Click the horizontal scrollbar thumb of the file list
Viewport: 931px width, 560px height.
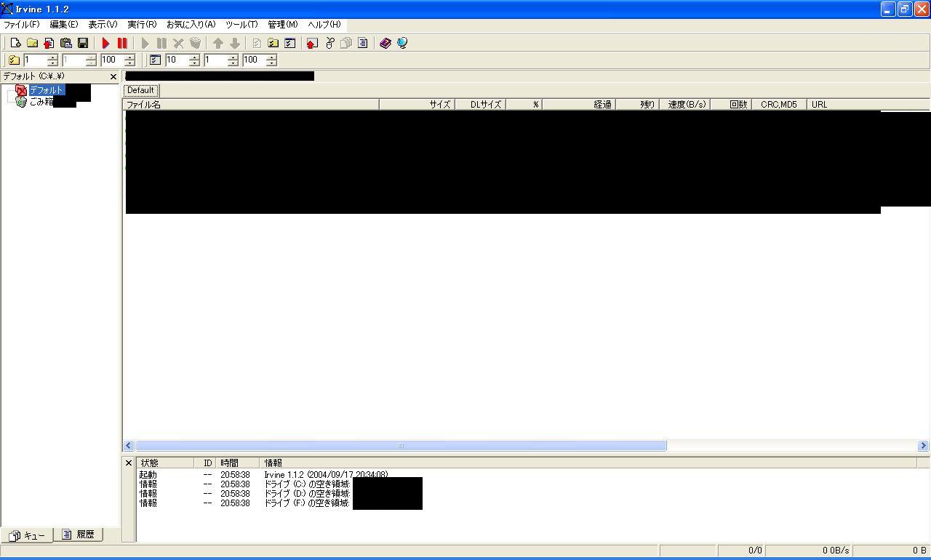click(x=401, y=446)
